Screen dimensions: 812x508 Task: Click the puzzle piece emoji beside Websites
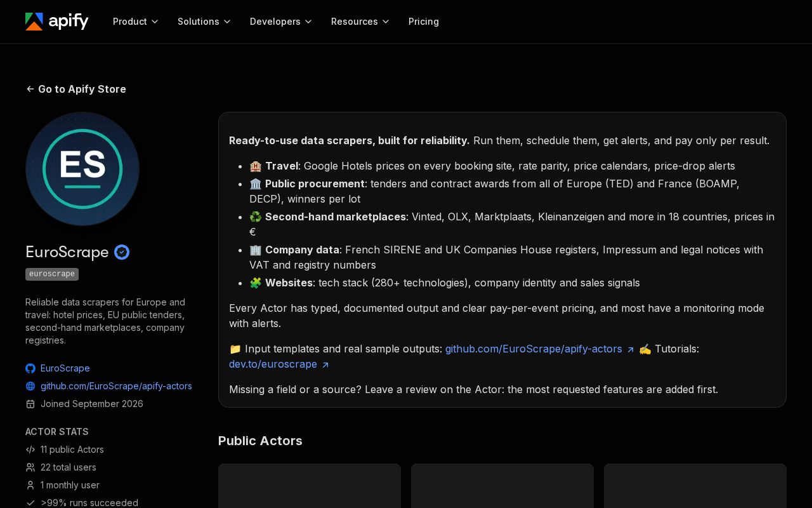click(x=256, y=283)
